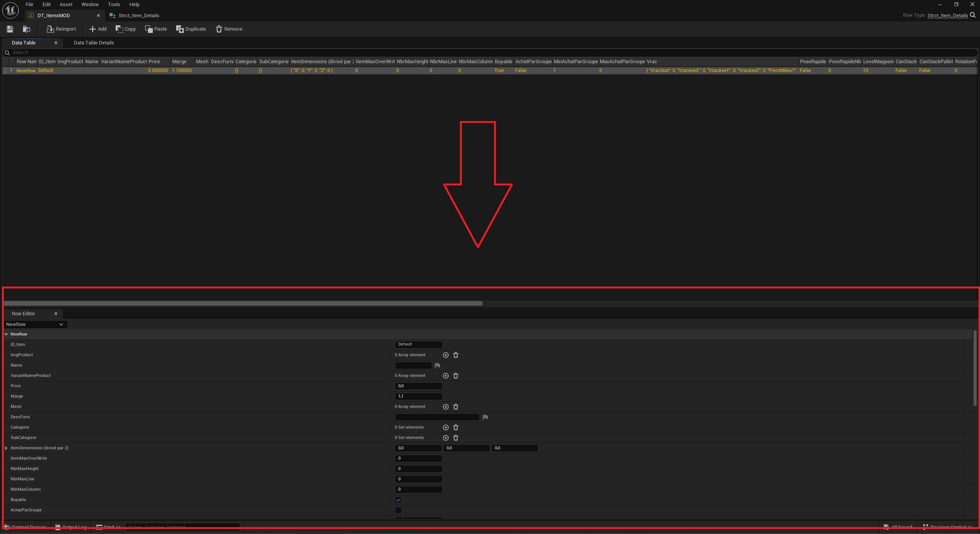Uncheck the Buyable checkbox
Viewport: 980px width, 534px height.
[398, 500]
